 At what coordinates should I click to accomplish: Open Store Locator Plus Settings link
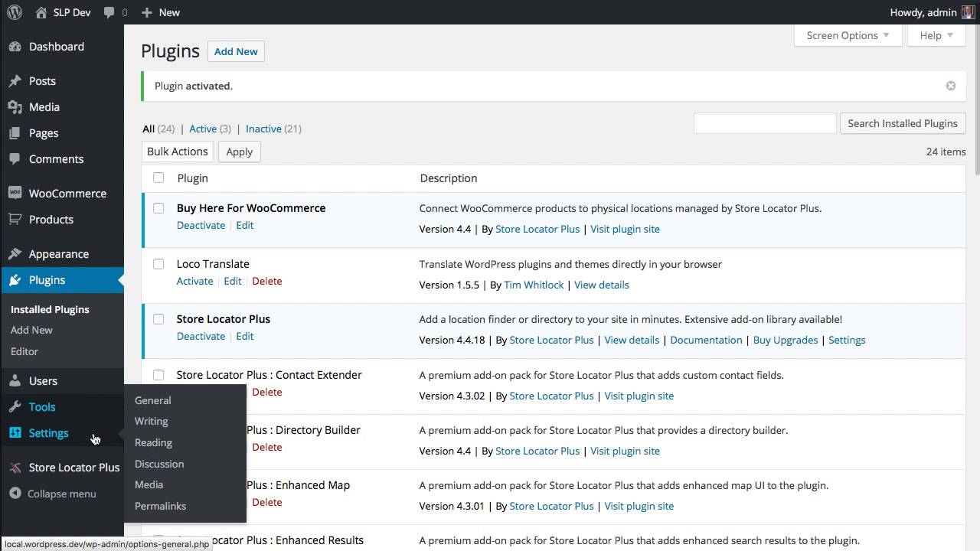847,340
